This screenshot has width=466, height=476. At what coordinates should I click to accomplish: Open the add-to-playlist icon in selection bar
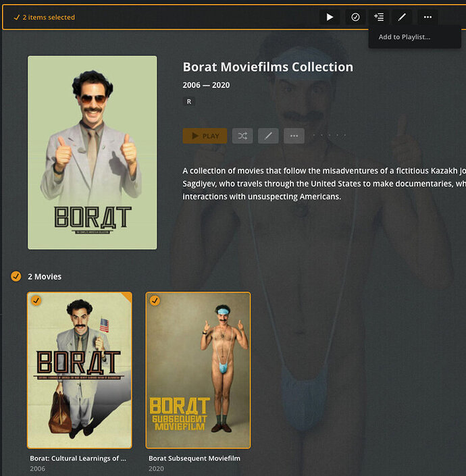379,17
